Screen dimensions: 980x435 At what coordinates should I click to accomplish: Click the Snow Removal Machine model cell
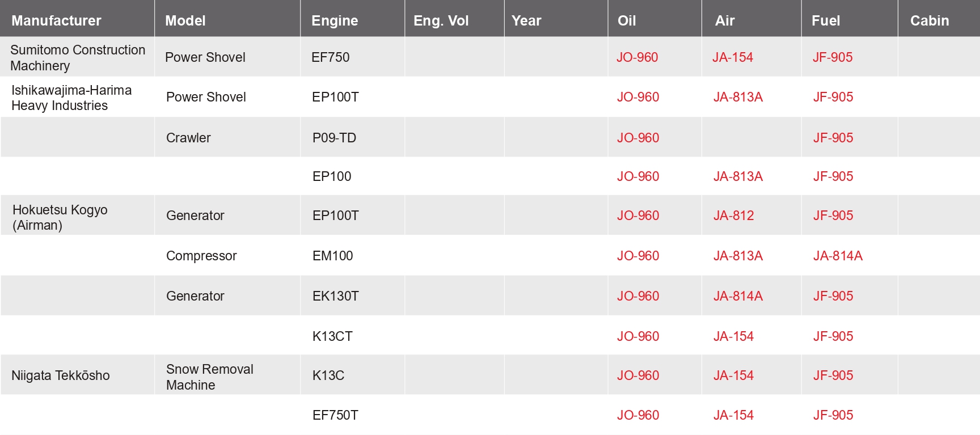point(209,377)
